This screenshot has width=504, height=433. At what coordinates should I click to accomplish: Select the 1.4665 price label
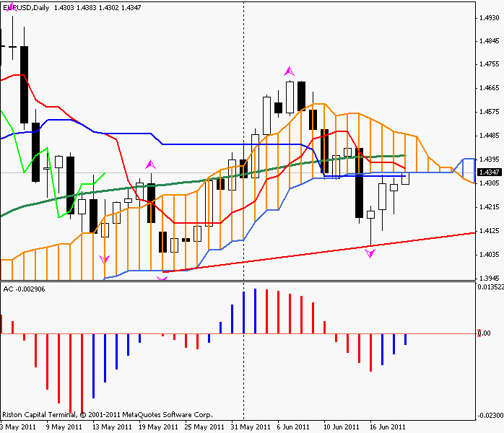click(490, 88)
